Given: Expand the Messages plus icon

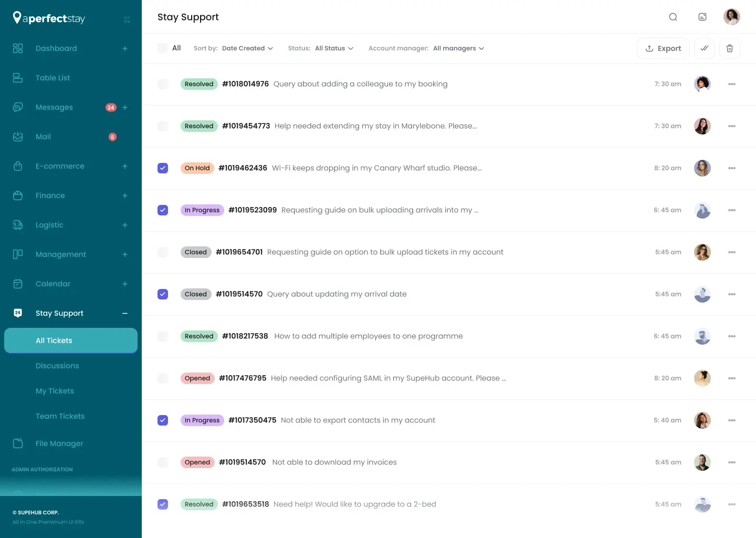Looking at the screenshot, I should [125, 107].
